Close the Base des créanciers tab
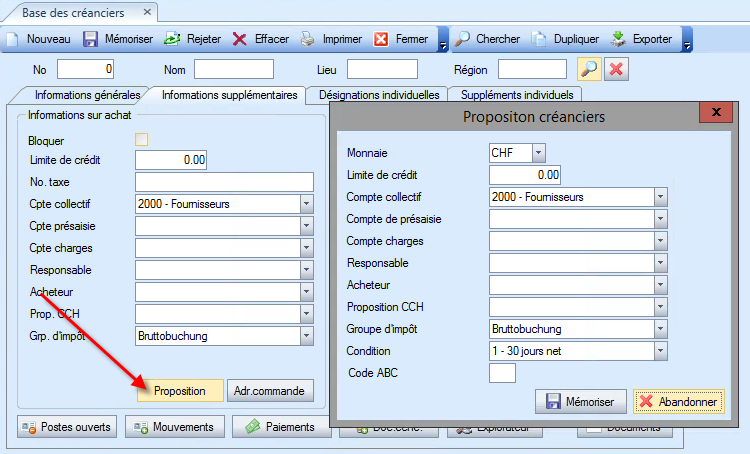The image size is (750, 454). pos(147,12)
